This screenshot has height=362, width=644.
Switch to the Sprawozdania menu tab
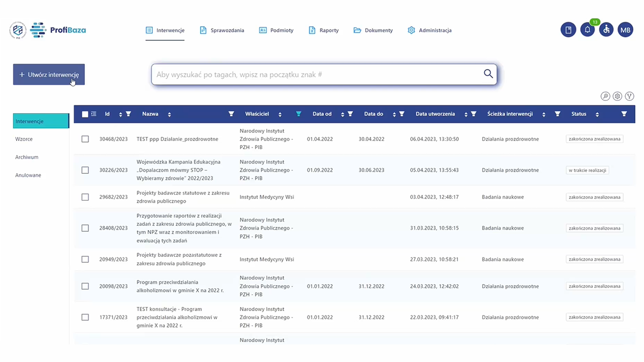coord(222,31)
